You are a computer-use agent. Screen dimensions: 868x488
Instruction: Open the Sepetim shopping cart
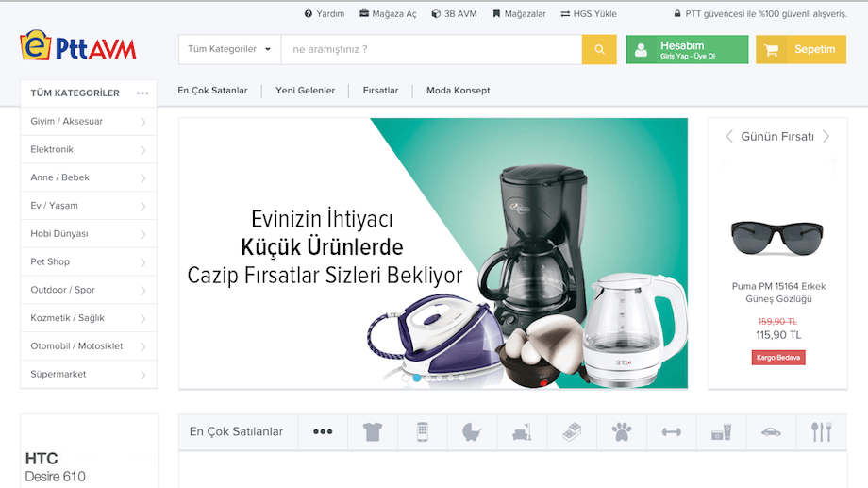(x=800, y=49)
